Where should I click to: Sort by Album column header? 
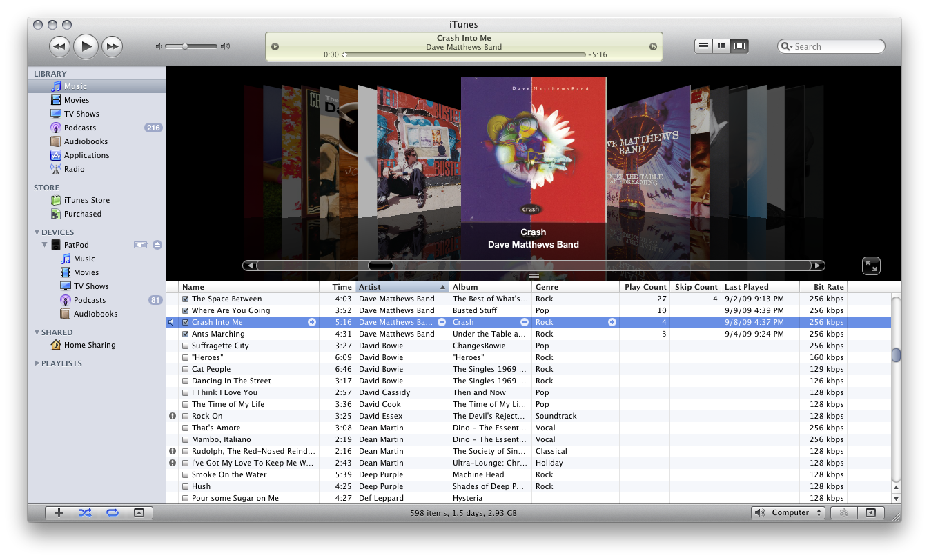(491, 287)
